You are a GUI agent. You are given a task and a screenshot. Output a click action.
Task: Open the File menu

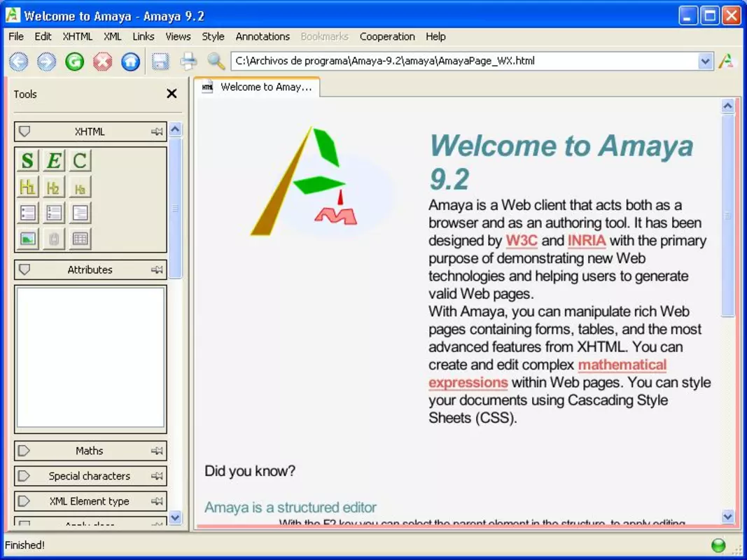15,36
